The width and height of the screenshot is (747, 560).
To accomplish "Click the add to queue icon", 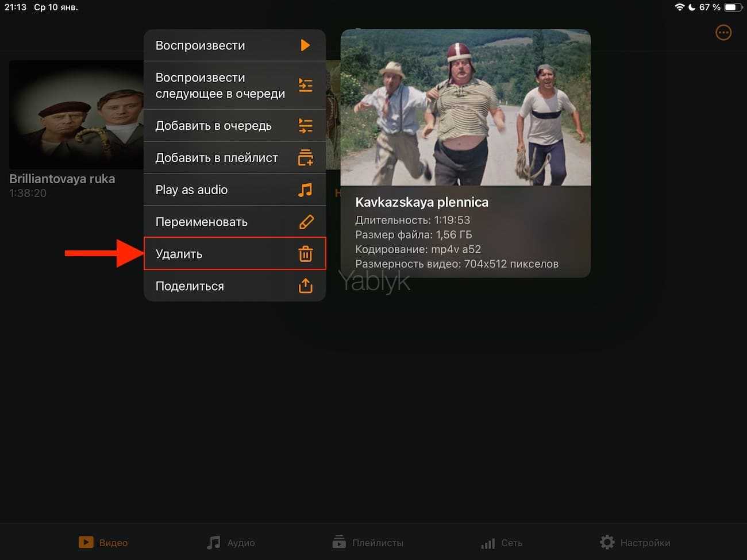I will pos(306,126).
